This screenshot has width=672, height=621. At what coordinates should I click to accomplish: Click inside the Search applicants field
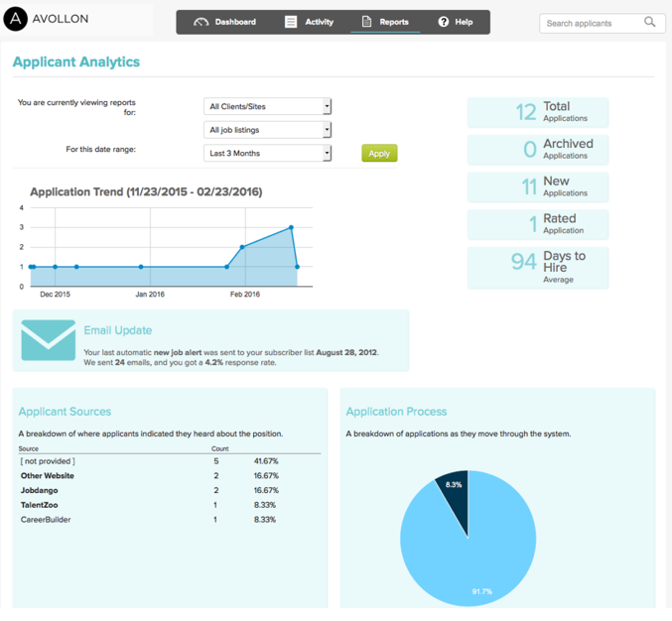coord(593,23)
